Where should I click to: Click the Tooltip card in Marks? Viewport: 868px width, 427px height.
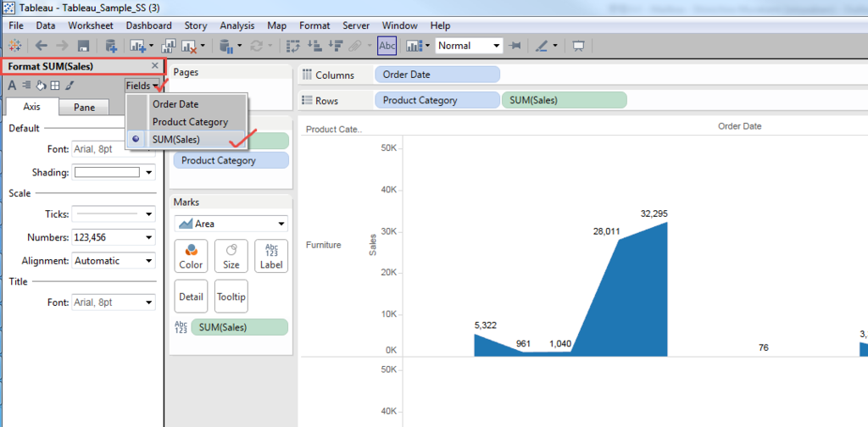tap(231, 297)
